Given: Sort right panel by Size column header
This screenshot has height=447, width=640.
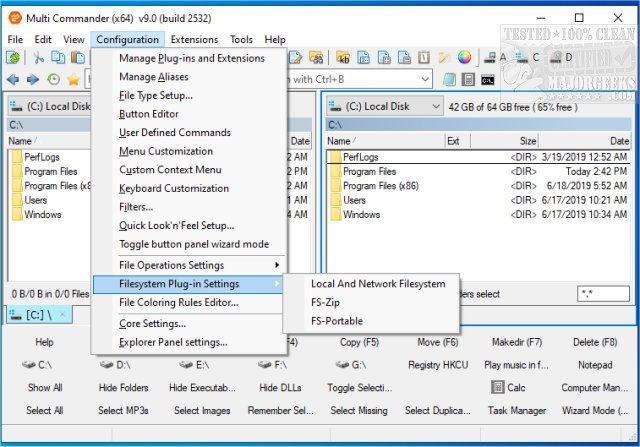Looking at the screenshot, I should [x=504, y=141].
